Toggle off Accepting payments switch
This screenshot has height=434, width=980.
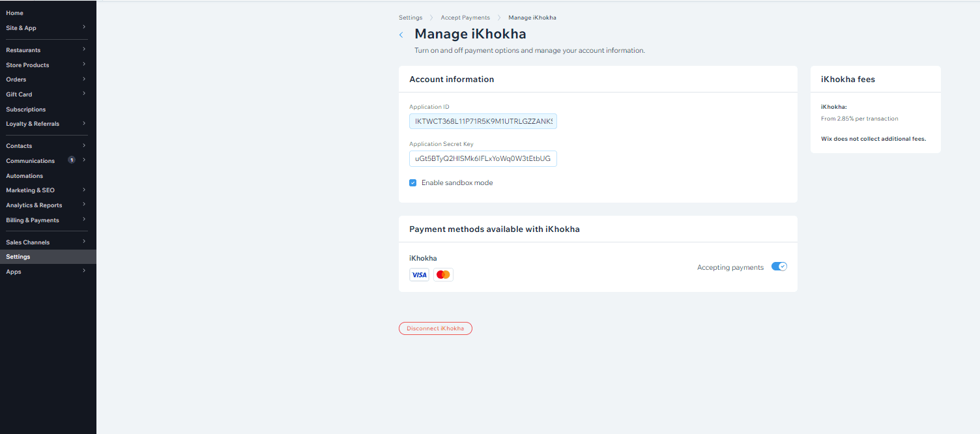pos(779,267)
